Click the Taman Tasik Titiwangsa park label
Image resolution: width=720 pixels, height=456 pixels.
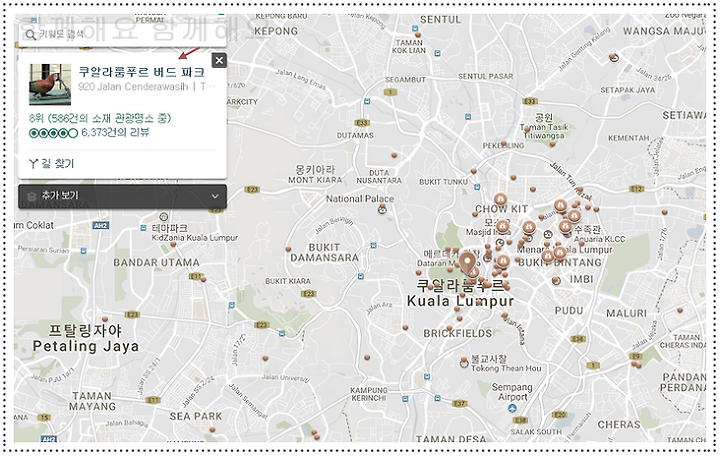[x=544, y=131]
